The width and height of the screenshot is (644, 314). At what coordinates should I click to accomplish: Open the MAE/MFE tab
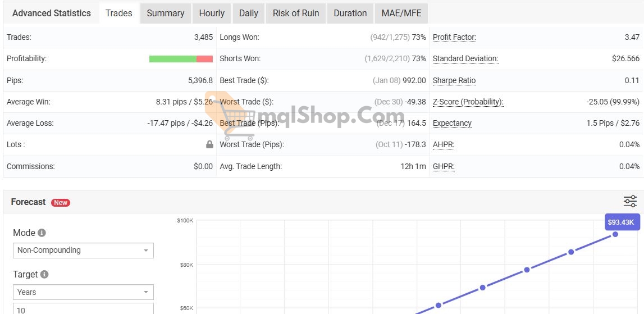pos(401,13)
